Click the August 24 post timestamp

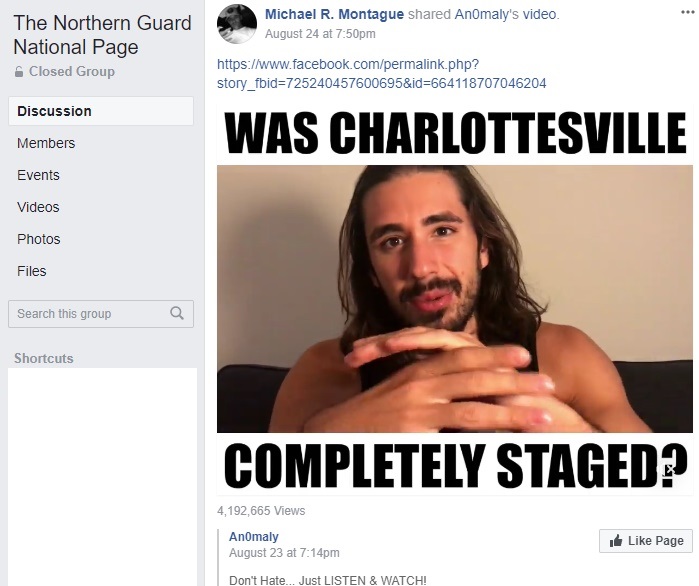point(320,34)
